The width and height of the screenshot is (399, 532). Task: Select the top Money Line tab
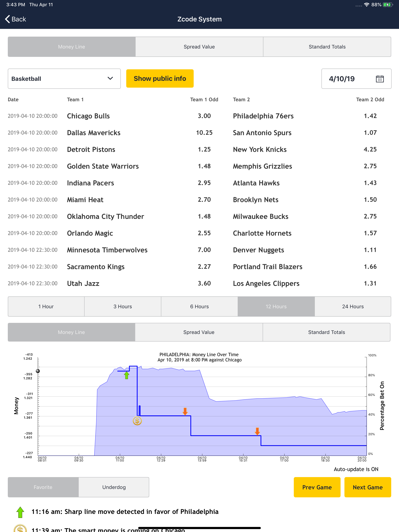tap(72, 47)
